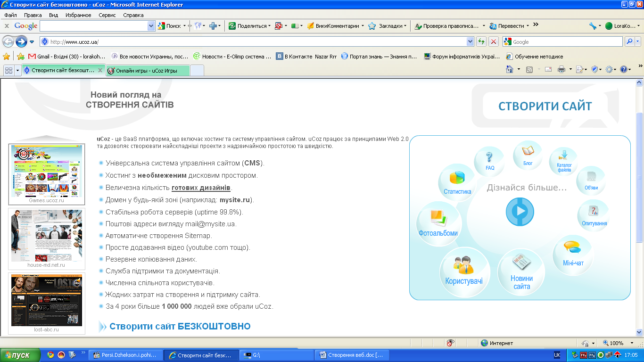Image resolution: width=644 pixels, height=362 pixels.
Task: Select the Користувачі bubble
Action: 464,272
